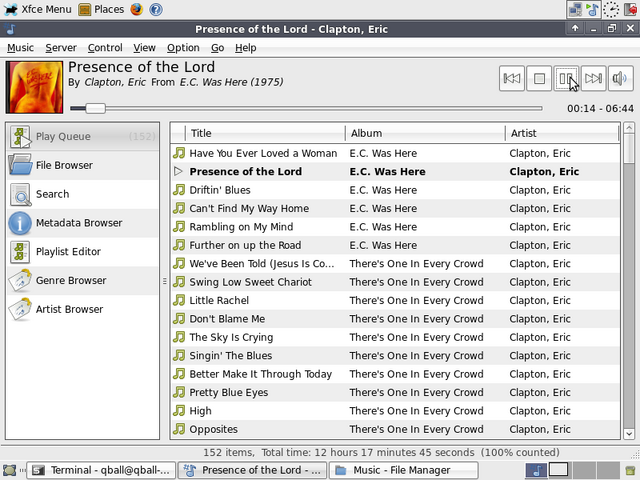
Task: Open the volume control button
Action: [x=620, y=78]
